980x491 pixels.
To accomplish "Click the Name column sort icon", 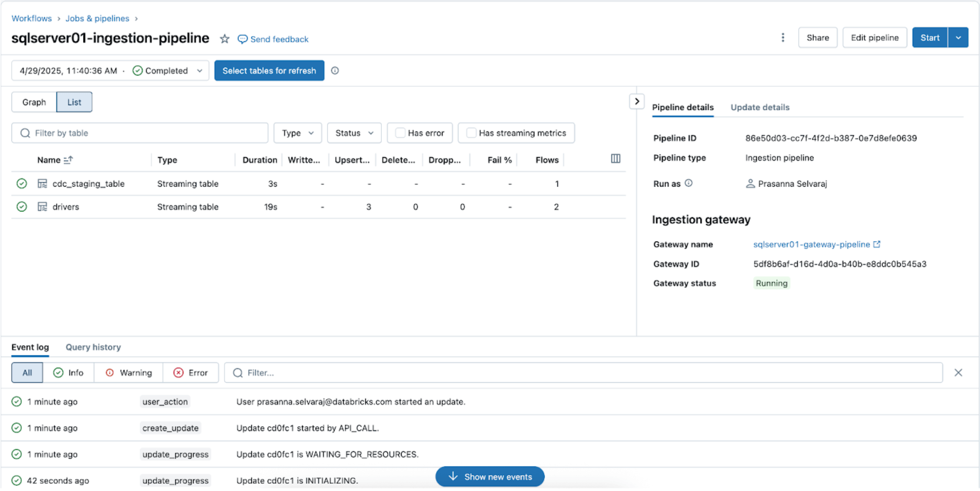I will click(x=68, y=160).
